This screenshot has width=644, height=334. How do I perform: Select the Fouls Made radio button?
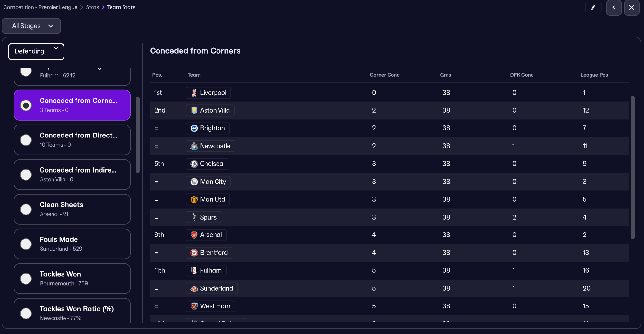[x=26, y=244]
